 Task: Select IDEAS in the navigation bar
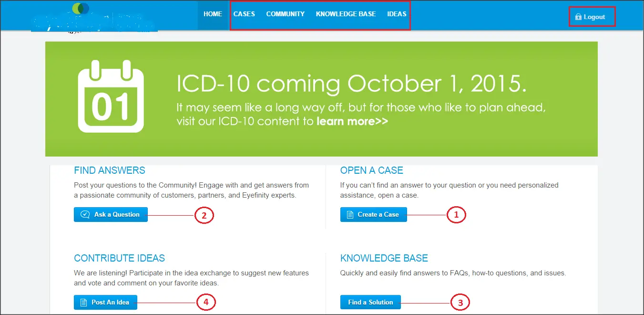point(397,14)
